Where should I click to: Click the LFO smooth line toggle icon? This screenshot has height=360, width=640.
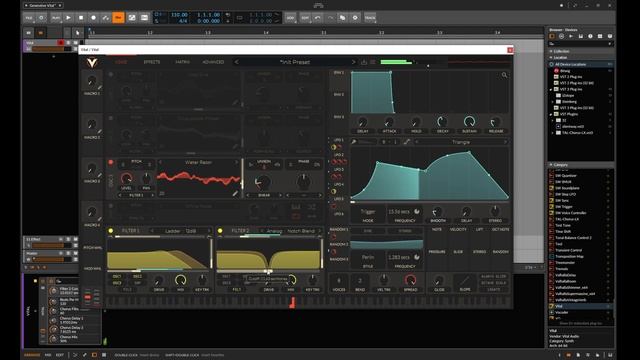click(407, 142)
